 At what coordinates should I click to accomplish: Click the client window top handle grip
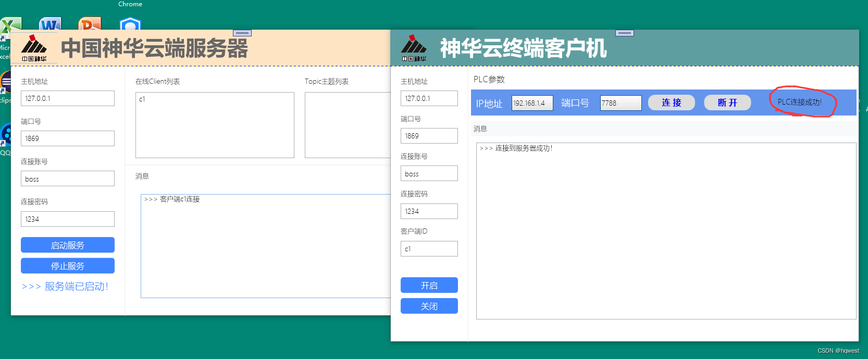[x=625, y=33]
